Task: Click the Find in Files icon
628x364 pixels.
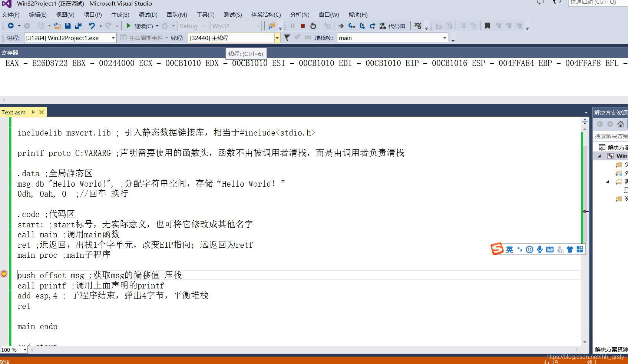Action: pyautogui.click(x=272, y=26)
